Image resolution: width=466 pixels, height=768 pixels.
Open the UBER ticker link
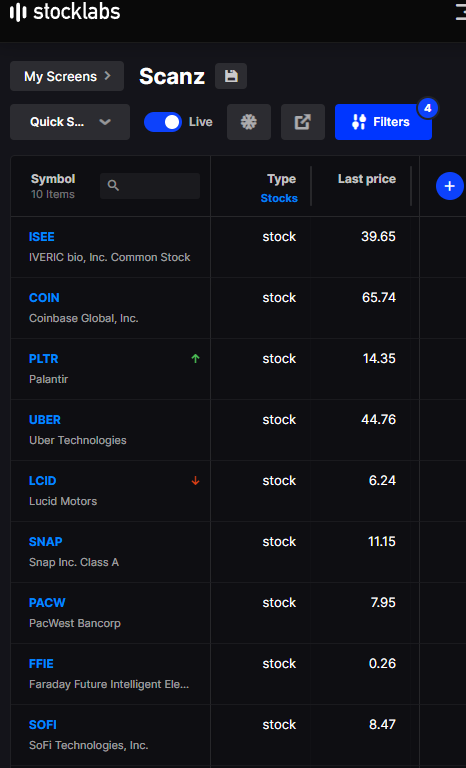[x=45, y=420]
